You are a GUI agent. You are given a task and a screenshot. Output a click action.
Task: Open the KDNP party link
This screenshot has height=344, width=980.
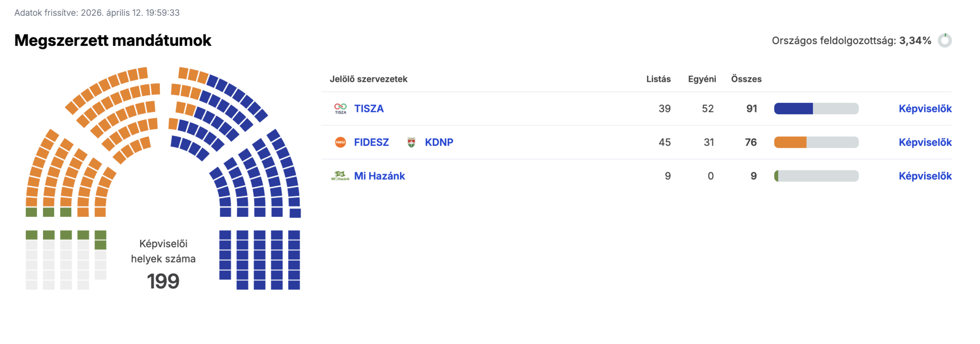pyautogui.click(x=439, y=142)
